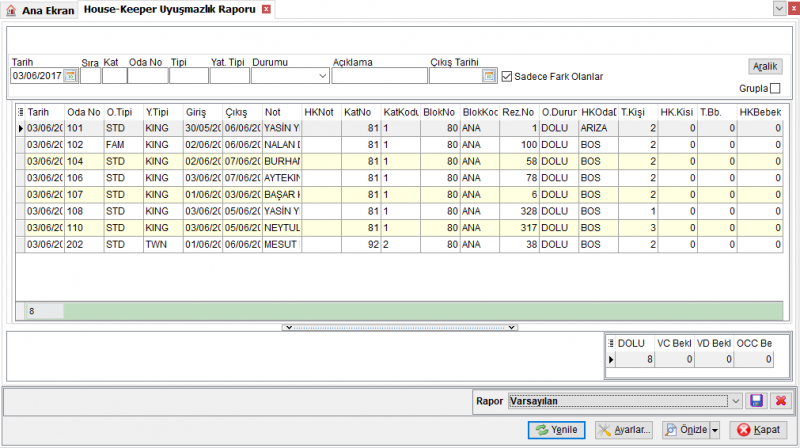This screenshot has height=448, width=800.
Task: Open the grid column chooser icon
Action: tap(20, 112)
